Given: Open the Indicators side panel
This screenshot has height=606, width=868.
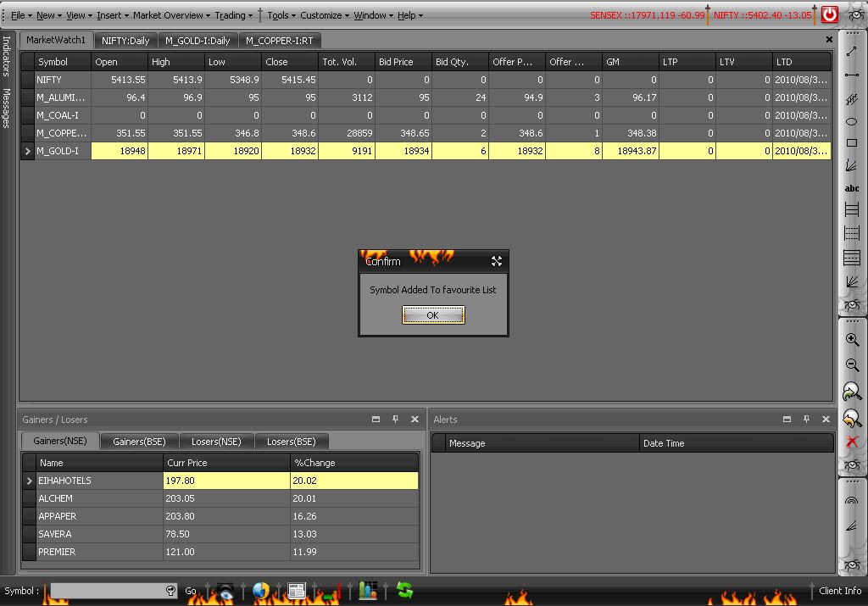Looking at the screenshot, I should [7, 56].
